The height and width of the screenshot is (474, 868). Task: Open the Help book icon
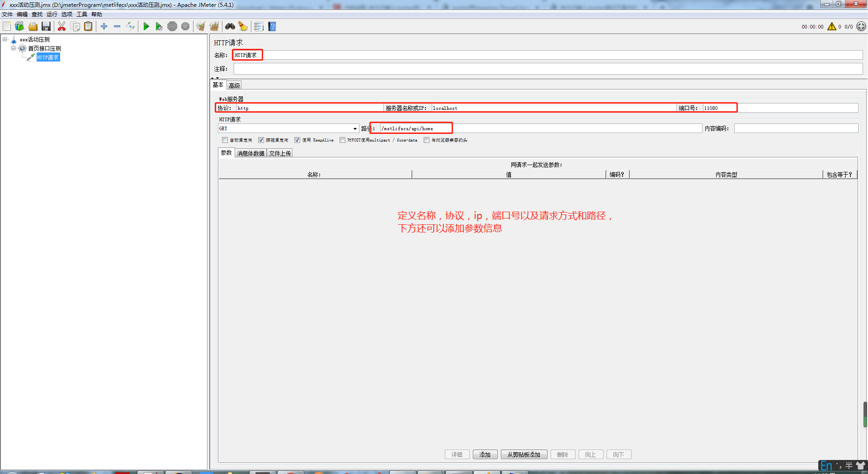272,27
